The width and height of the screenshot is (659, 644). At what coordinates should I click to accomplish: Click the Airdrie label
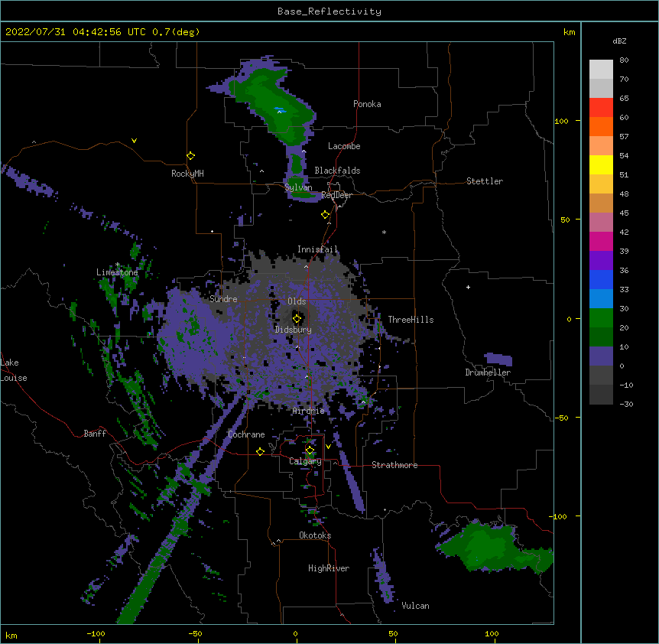tap(308, 411)
